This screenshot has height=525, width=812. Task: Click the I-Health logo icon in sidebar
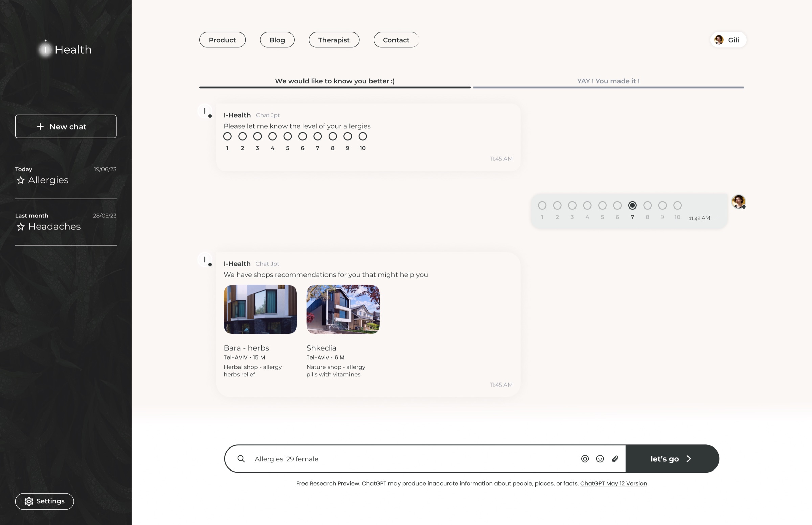tap(45, 49)
